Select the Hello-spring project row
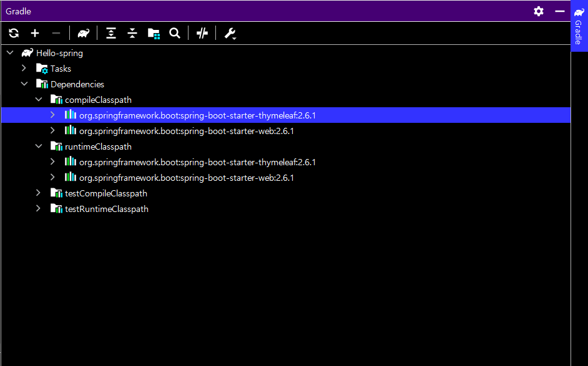588x366 pixels. point(286,53)
